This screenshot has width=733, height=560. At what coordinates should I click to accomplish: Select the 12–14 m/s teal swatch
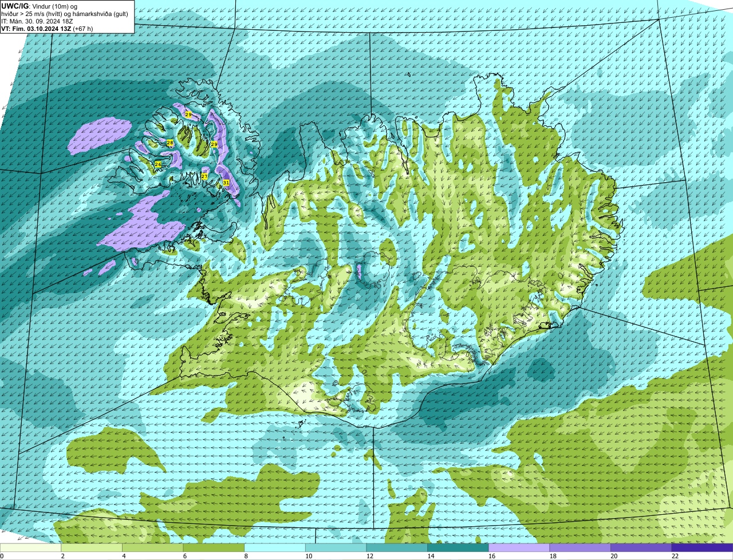point(397,547)
